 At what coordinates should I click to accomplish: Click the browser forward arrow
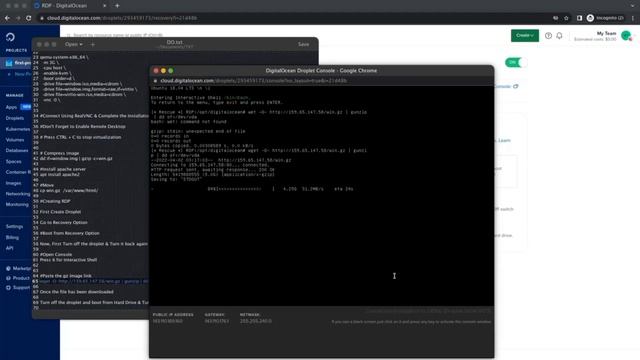(18, 18)
